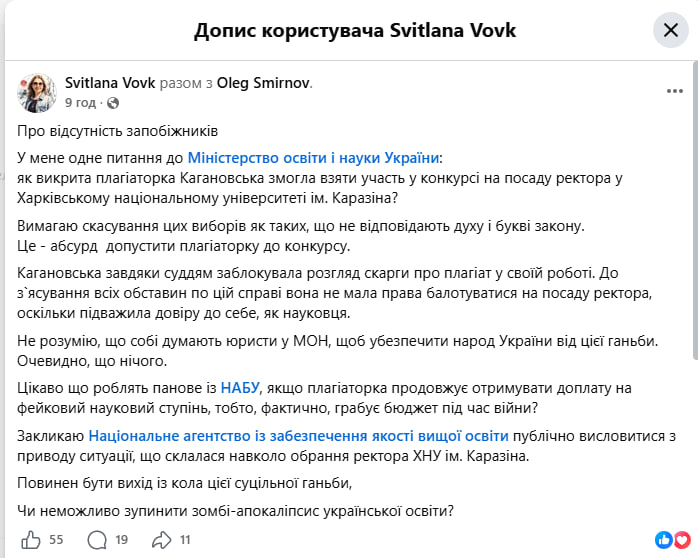698x558 pixels.
Task: Click the comment speech-bubble icon
Action: coord(97,540)
